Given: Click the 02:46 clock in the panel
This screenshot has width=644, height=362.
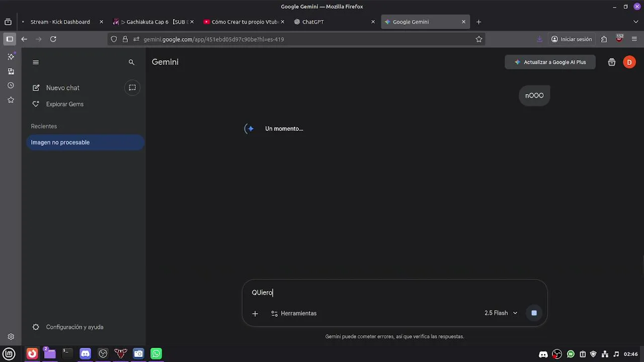Looking at the screenshot, I should (x=630, y=354).
